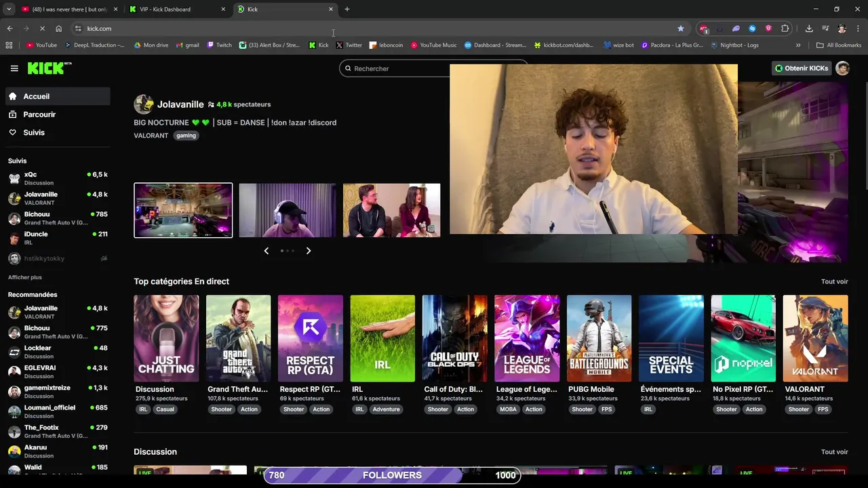The width and height of the screenshot is (868, 488).
Task: Select the headphones streamer carousel thumbnail
Action: [x=287, y=210]
